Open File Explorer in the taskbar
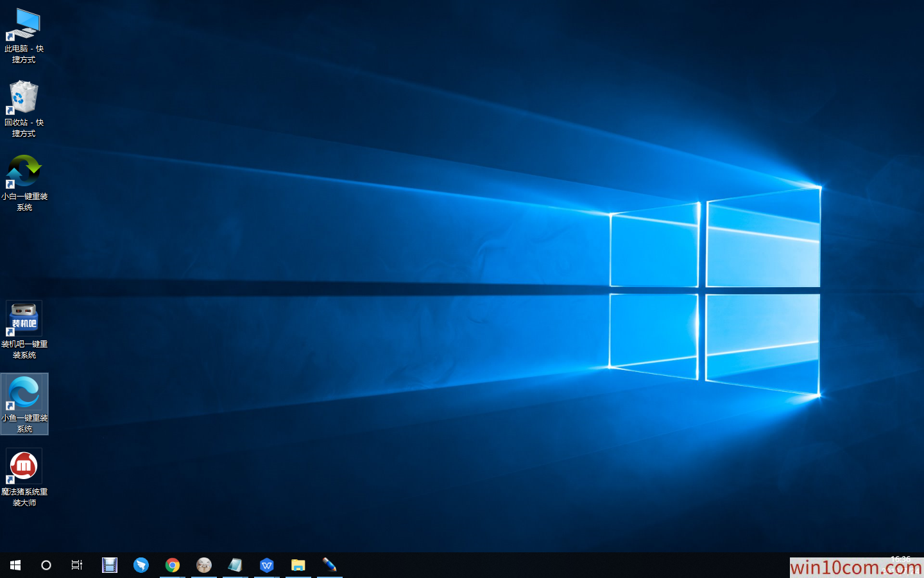This screenshot has height=578, width=924. [x=298, y=565]
